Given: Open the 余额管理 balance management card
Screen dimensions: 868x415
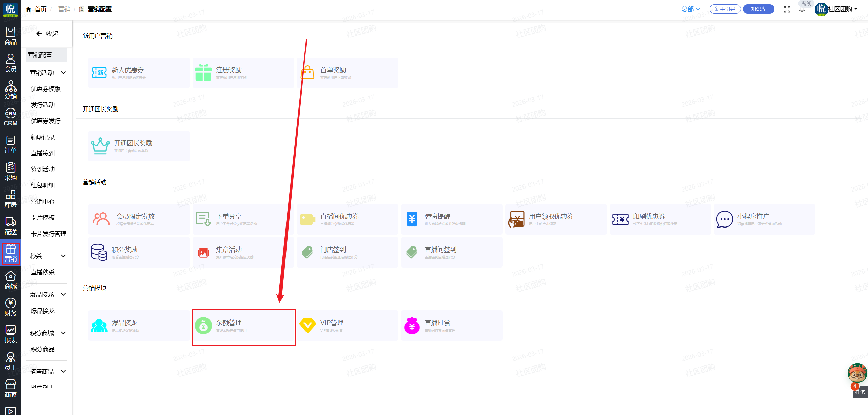Looking at the screenshot, I should [243, 326].
